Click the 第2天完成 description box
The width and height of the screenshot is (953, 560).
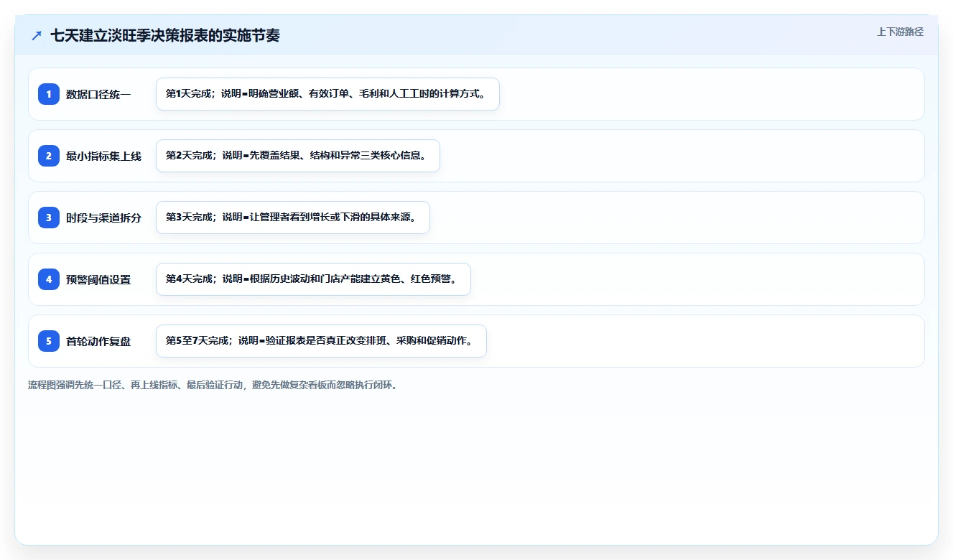point(298,156)
